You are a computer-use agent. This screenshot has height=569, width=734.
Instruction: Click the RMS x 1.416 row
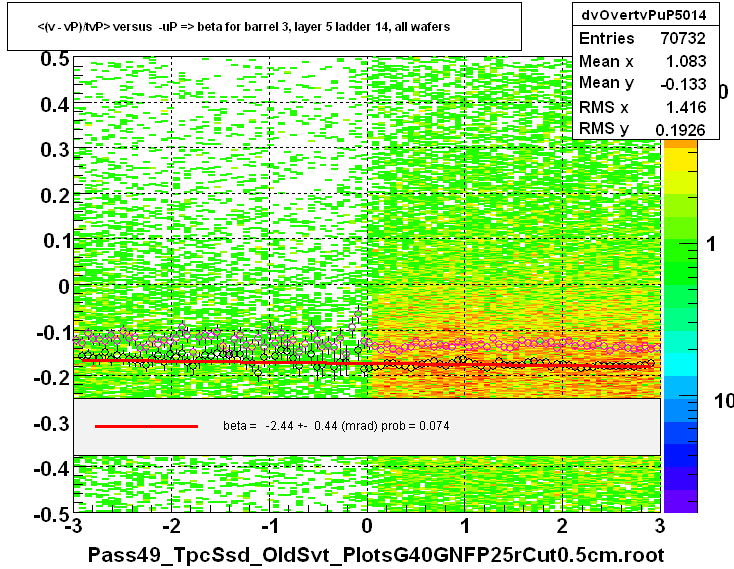coord(645,107)
